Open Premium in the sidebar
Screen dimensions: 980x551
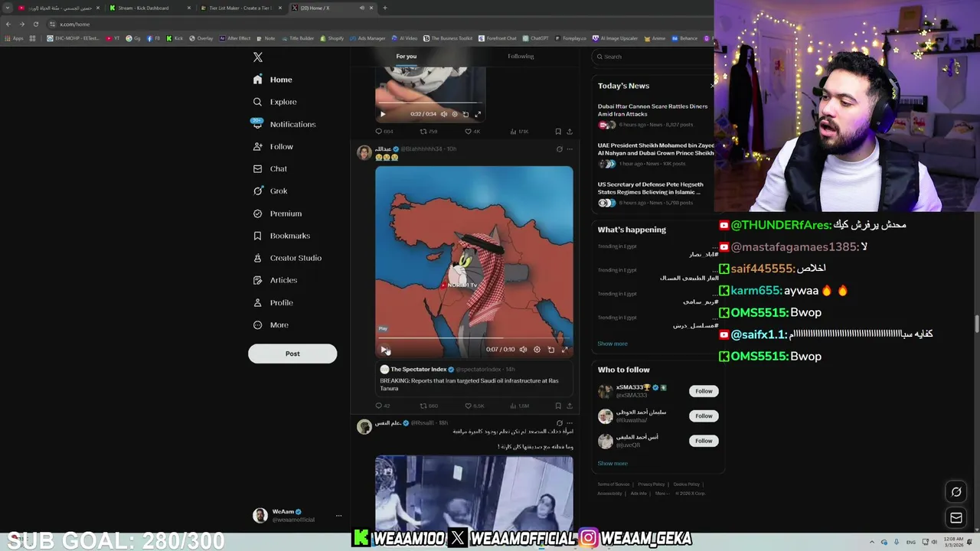click(276, 214)
